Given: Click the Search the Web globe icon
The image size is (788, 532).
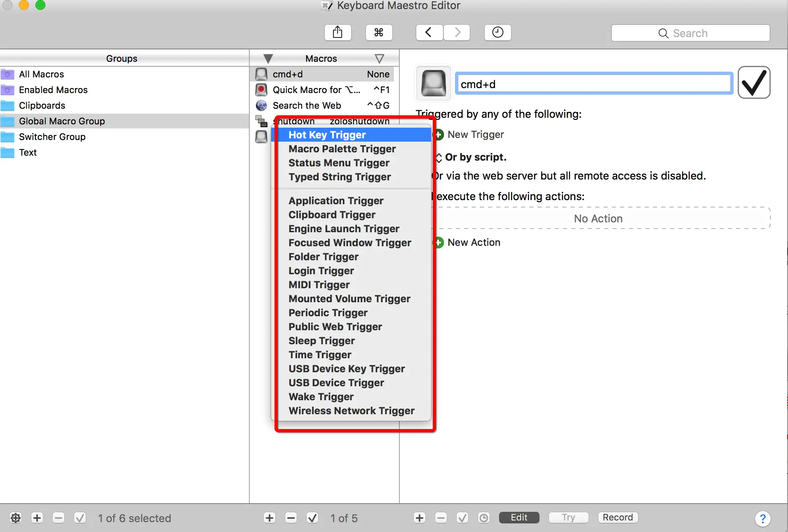Looking at the screenshot, I should coord(261,105).
